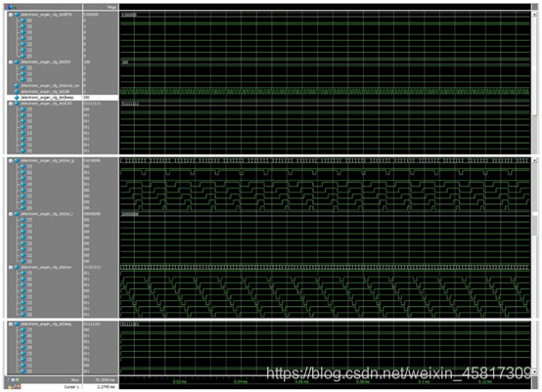Click the clk signal diamond icon

[17, 92]
